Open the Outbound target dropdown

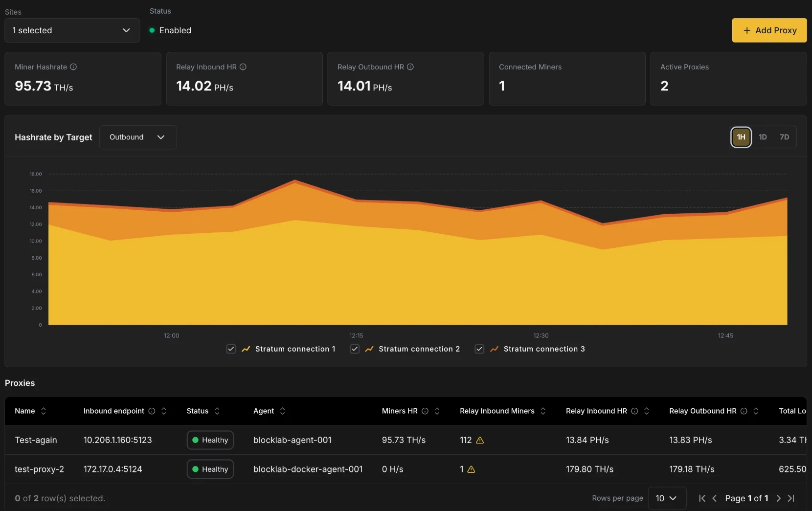(x=138, y=137)
